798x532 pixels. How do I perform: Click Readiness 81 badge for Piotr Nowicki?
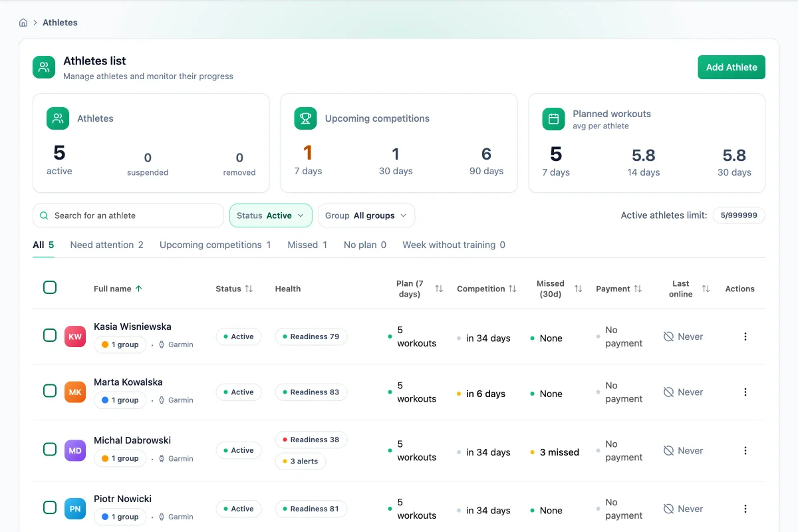pos(311,509)
